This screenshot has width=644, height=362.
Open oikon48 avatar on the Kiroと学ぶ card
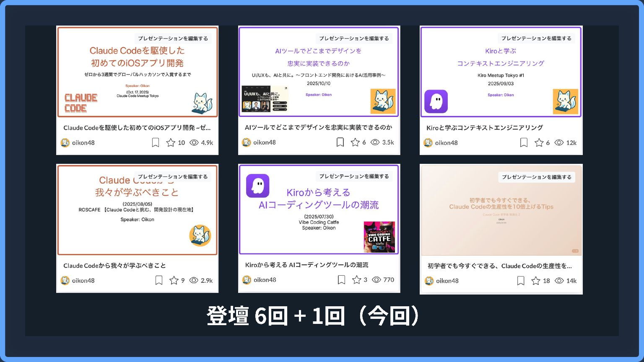(428, 143)
